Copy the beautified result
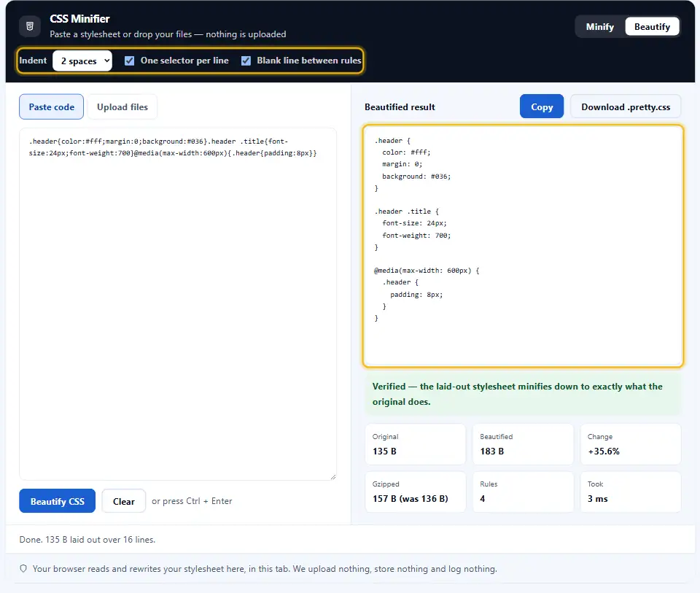The image size is (700, 593). [x=542, y=106]
